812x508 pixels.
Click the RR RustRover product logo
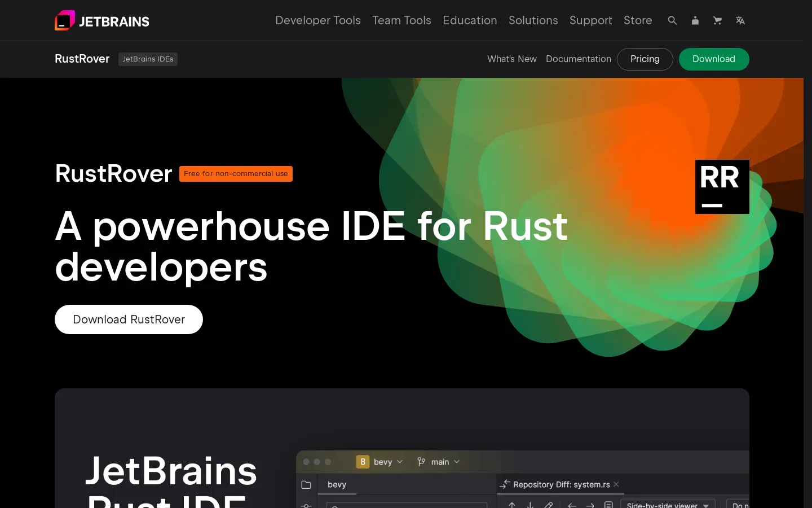(x=722, y=187)
